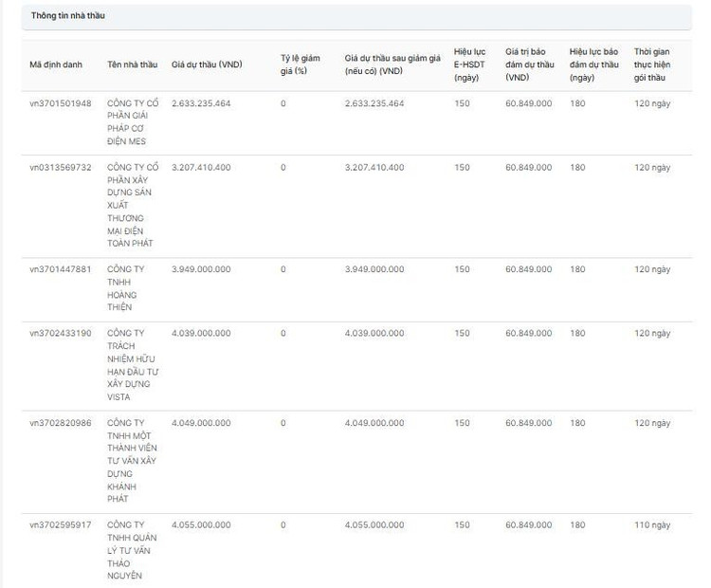Click bid price 3.207.410.400 in Giá dự thầu column
The width and height of the screenshot is (711, 588).
tap(201, 168)
